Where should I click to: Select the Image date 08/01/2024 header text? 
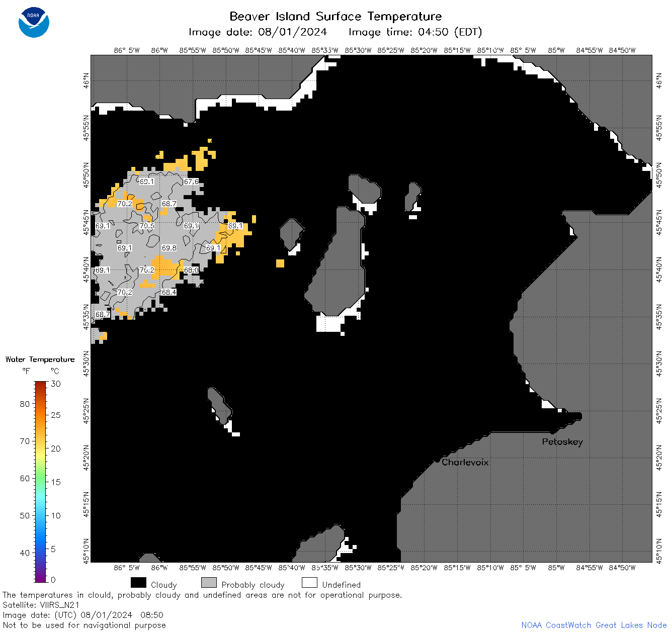click(258, 32)
